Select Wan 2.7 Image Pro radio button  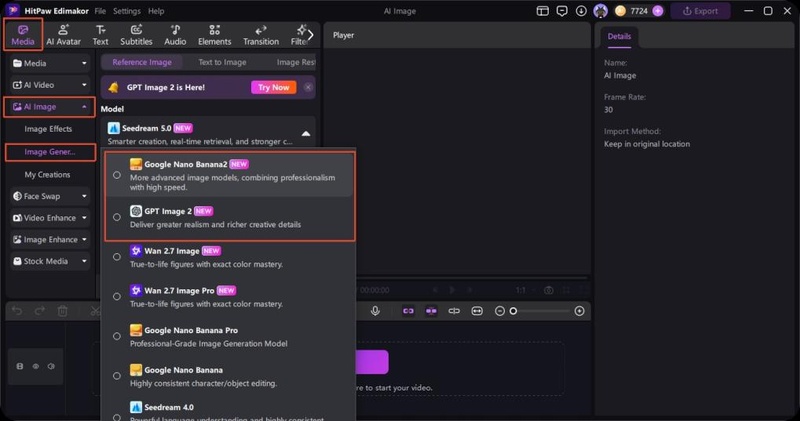tap(117, 296)
